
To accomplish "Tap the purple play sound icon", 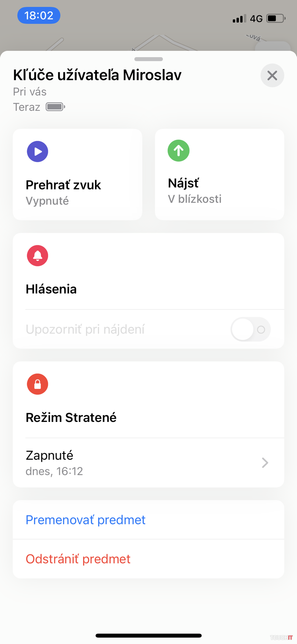I will tap(37, 151).
